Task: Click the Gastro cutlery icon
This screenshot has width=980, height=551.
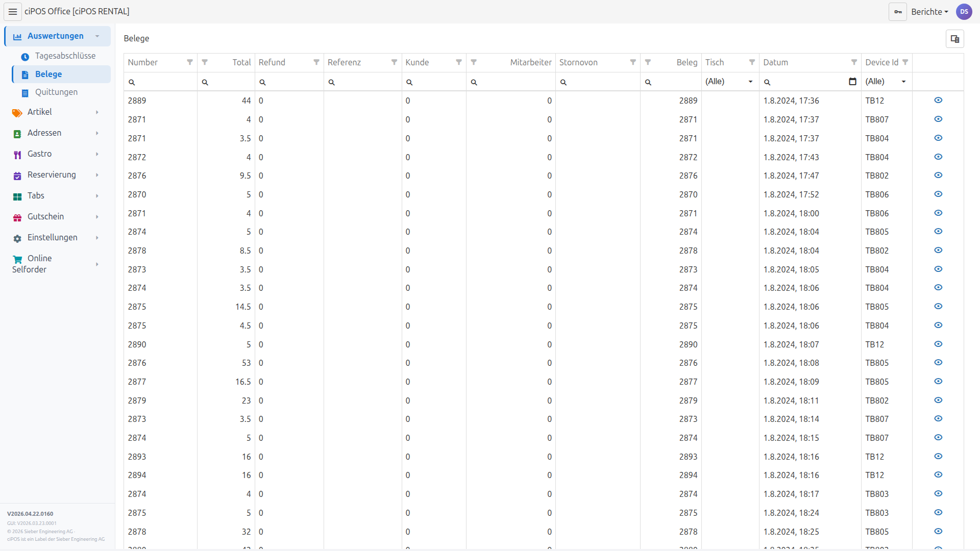Action: point(17,155)
